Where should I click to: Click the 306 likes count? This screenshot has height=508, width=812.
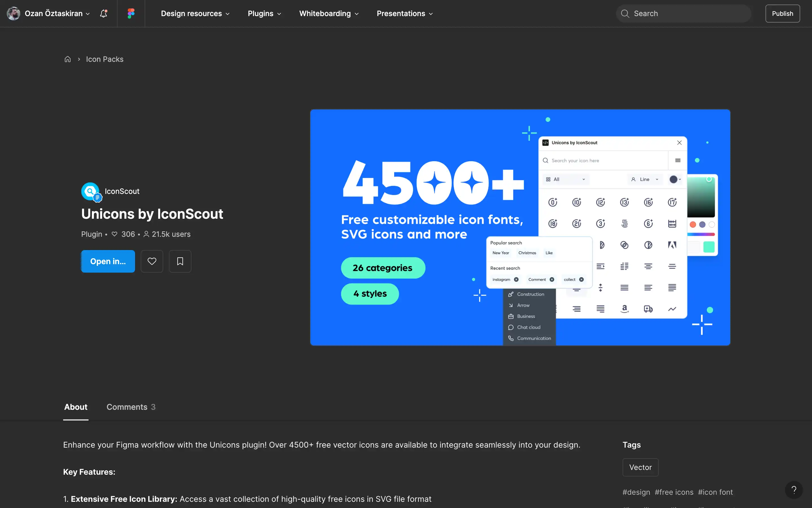coord(123,234)
